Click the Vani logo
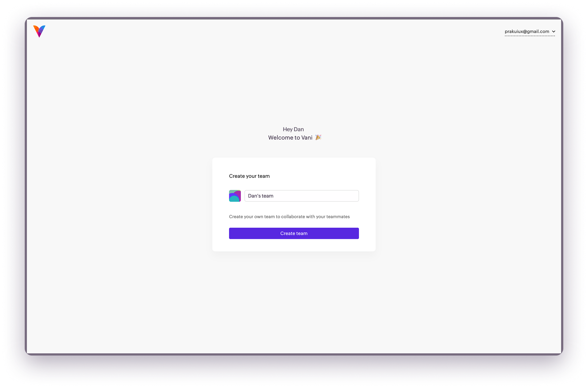The image size is (588, 388). coord(39,31)
